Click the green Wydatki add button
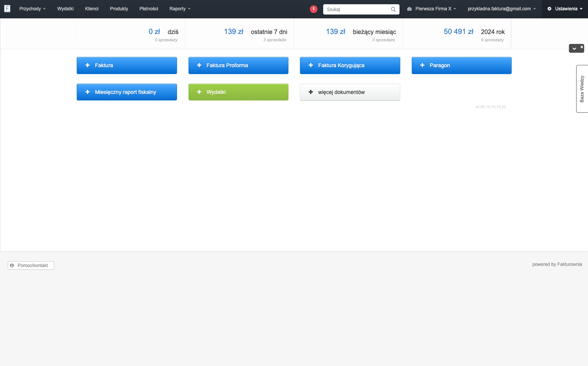Screen dimensions: 588x366 [238, 92]
